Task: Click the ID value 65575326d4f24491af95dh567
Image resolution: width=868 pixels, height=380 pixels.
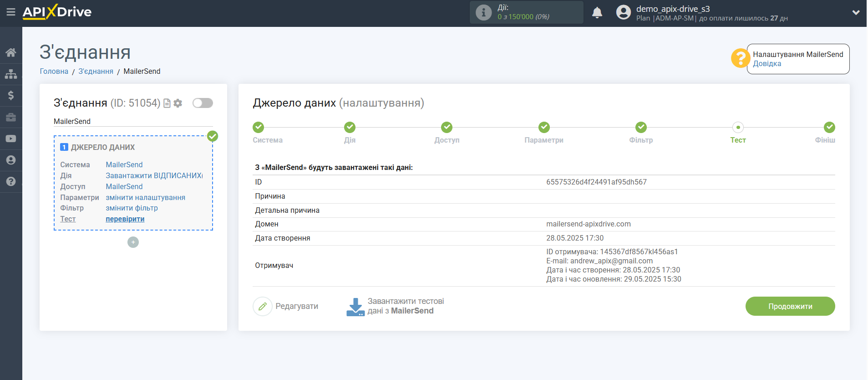Action: tap(596, 182)
